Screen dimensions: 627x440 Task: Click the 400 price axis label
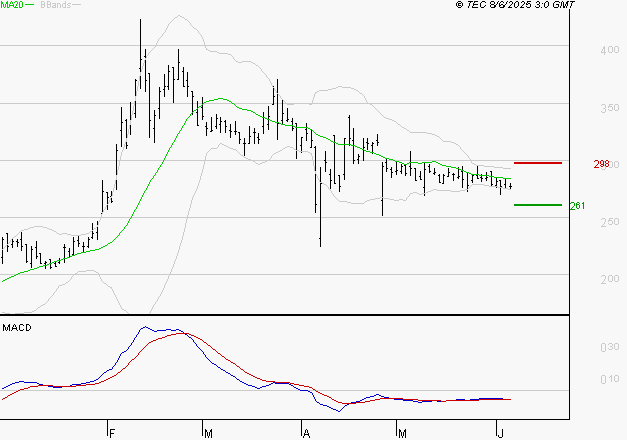[x=610, y=50]
